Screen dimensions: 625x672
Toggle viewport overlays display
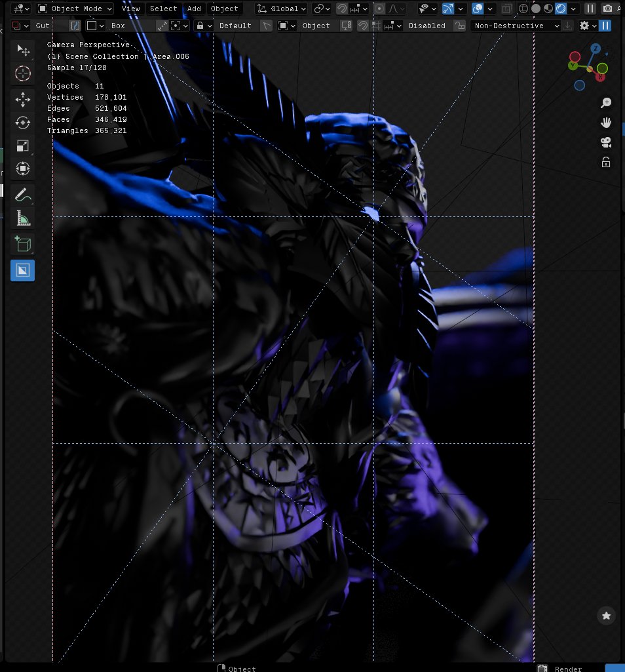pyautogui.click(x=477, y=9)
